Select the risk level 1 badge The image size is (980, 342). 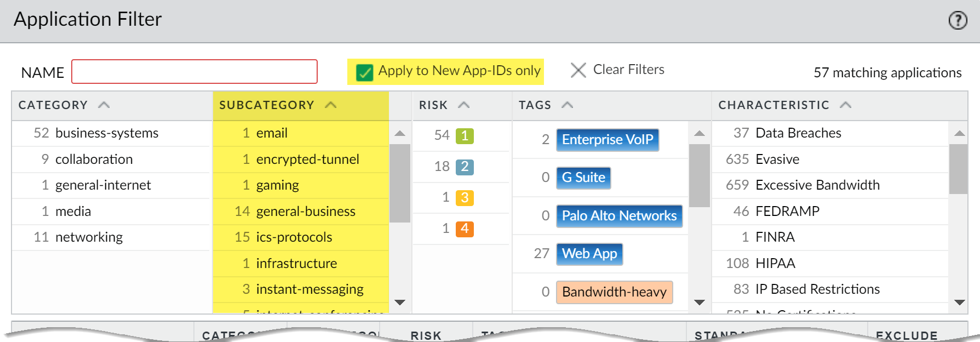(465, 135)
